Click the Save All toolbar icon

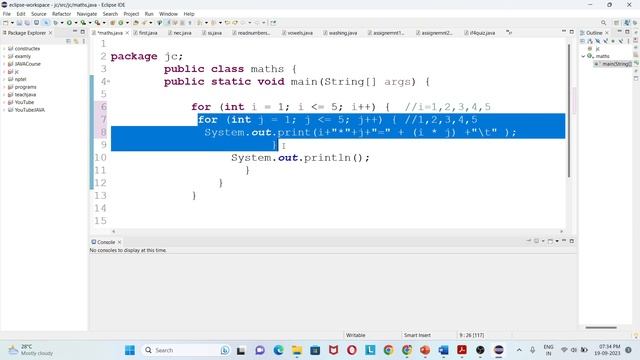coord(27,23)
